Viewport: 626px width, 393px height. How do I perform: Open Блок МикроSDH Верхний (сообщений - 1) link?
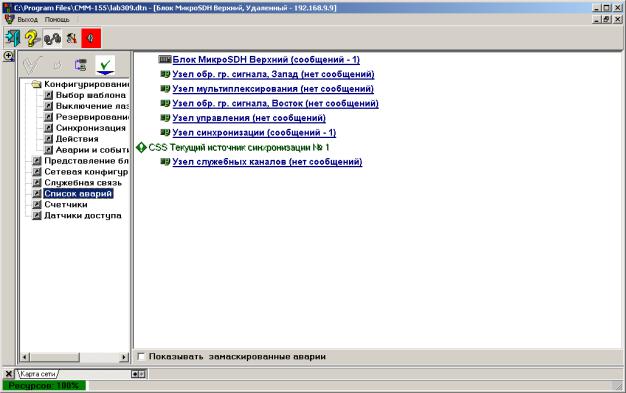click(x=266, y=60)
